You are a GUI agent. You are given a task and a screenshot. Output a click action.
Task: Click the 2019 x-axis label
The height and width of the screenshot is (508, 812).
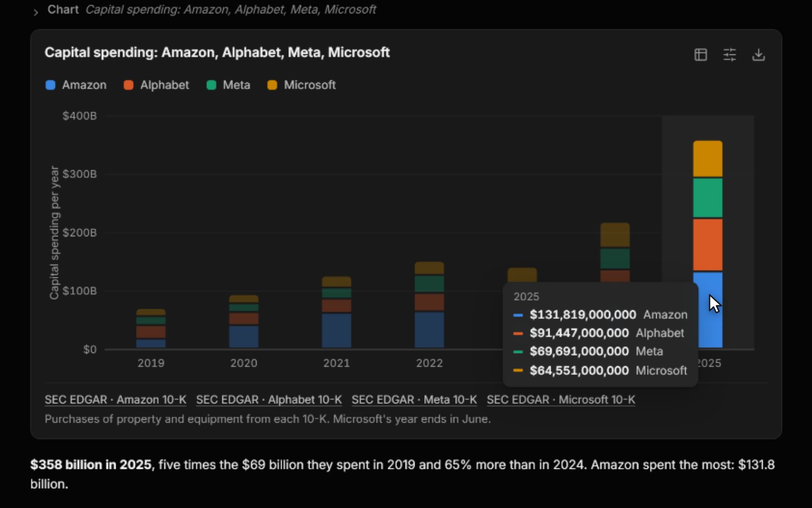coord(151,363)
